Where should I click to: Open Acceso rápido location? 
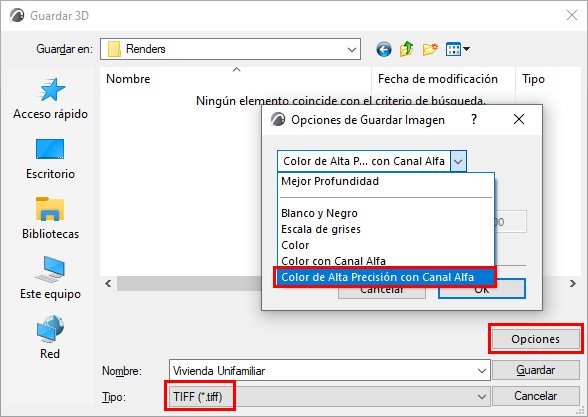tap(50, 99)
